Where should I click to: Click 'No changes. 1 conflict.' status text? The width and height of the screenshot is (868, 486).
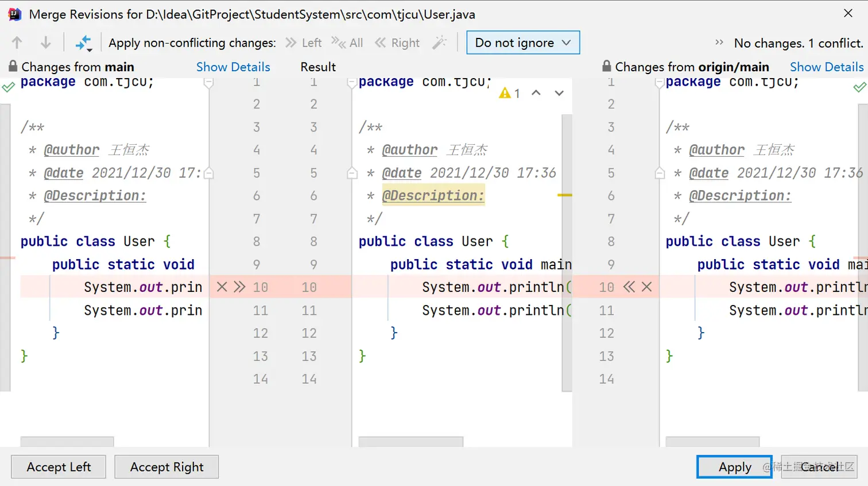pos(799,43)
